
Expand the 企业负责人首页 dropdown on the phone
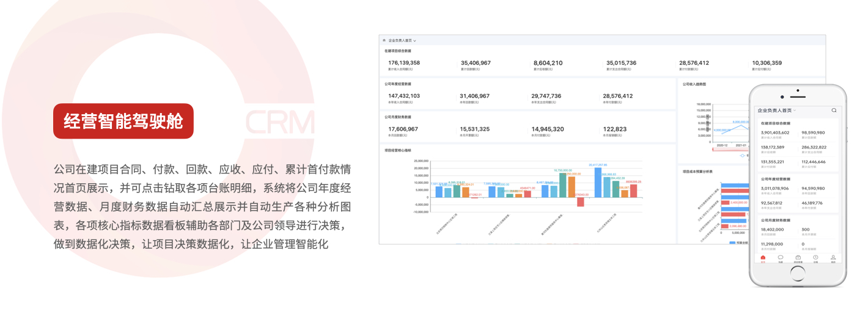[795, 111]
